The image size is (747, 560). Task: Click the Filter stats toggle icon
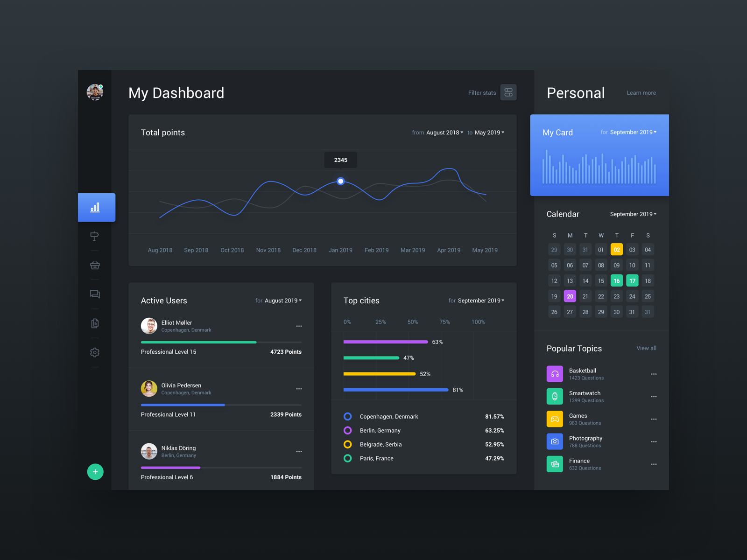tap(508, 92)
